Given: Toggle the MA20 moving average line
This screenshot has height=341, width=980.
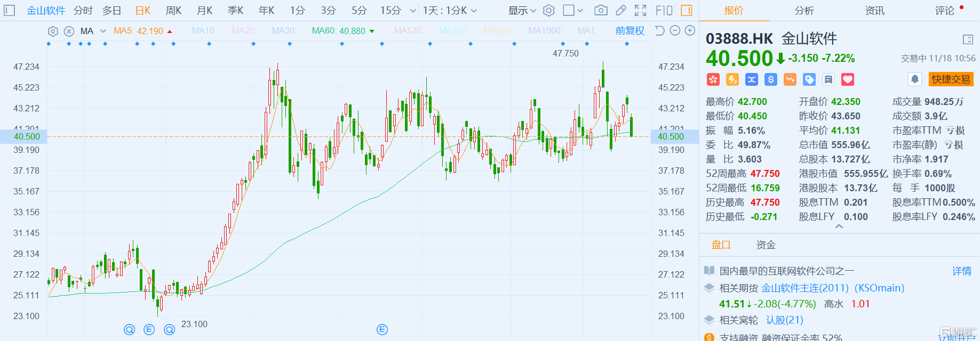Looking at the screenshot, I should pos(243,31).
